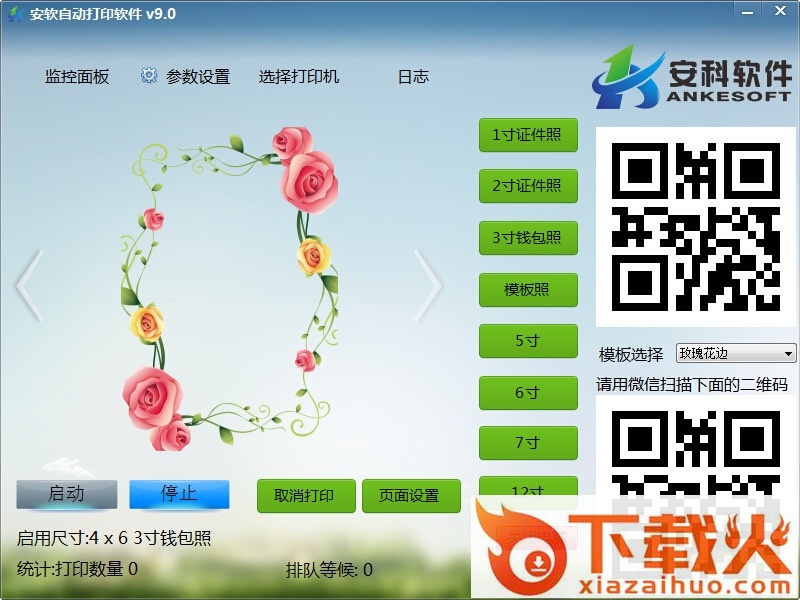Click the 启动 button

coord(67,494)
